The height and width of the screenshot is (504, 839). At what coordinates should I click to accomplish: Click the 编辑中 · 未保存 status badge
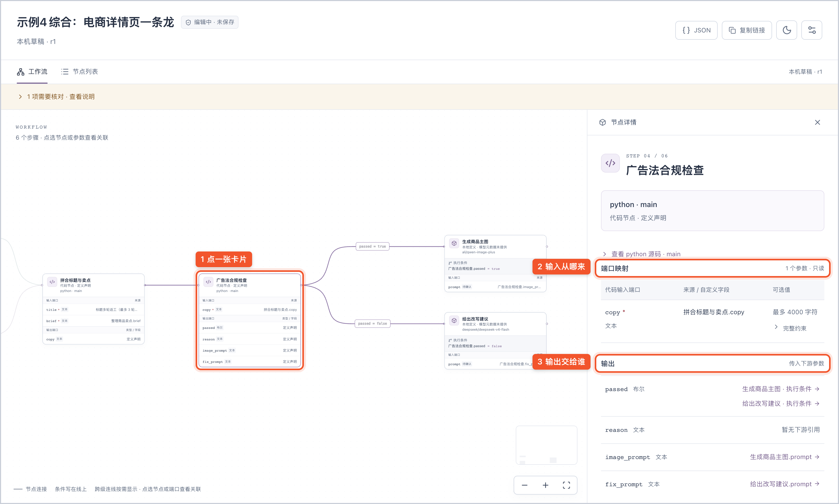coord(209,22)
